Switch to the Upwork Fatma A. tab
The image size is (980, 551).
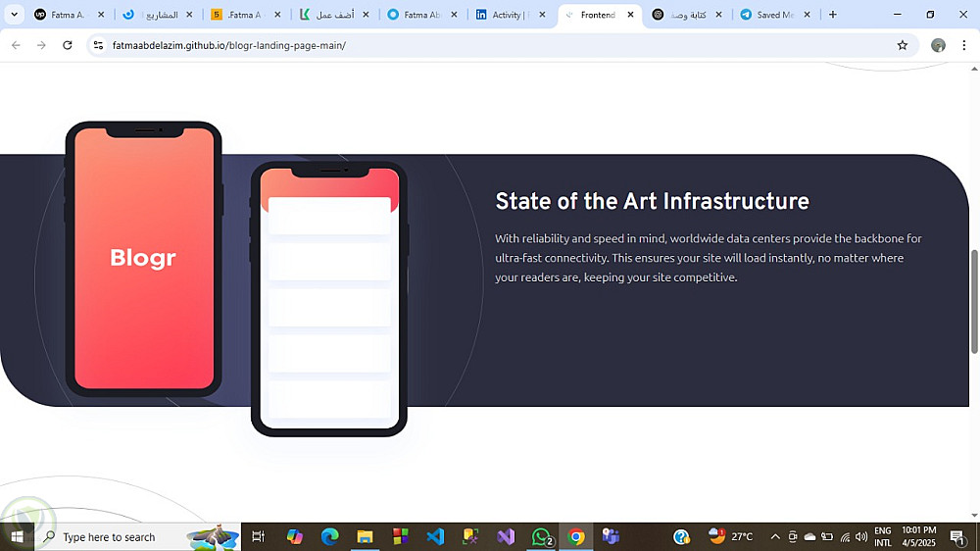(69, 15)
